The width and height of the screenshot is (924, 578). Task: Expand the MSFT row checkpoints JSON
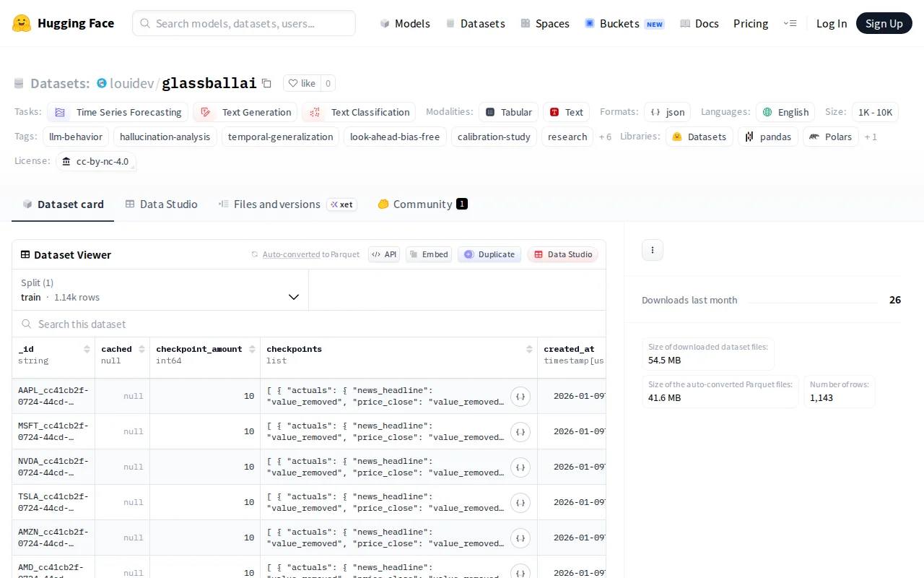pyautogui.click(x=520, y=431)
